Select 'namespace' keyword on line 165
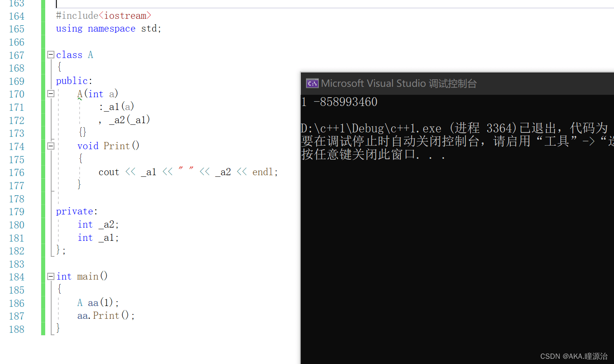This screenshot has width=614, height=364. tap(112, 28)
